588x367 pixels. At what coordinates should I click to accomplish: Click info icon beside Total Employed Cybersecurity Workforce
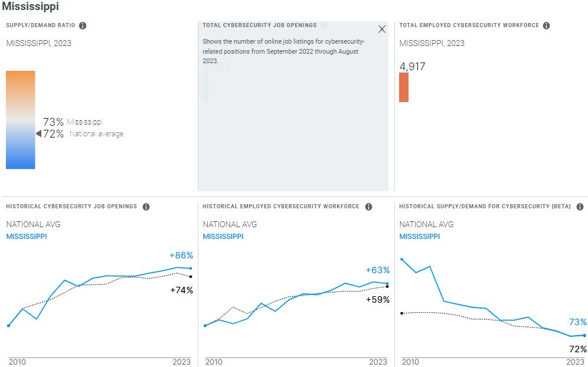click(547, 25)
